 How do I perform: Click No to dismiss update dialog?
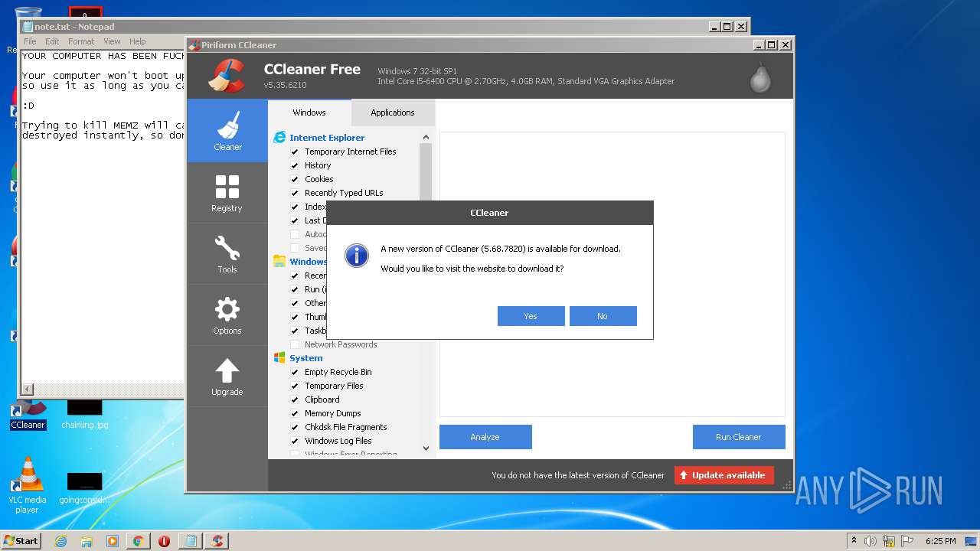tap(603, 316)
